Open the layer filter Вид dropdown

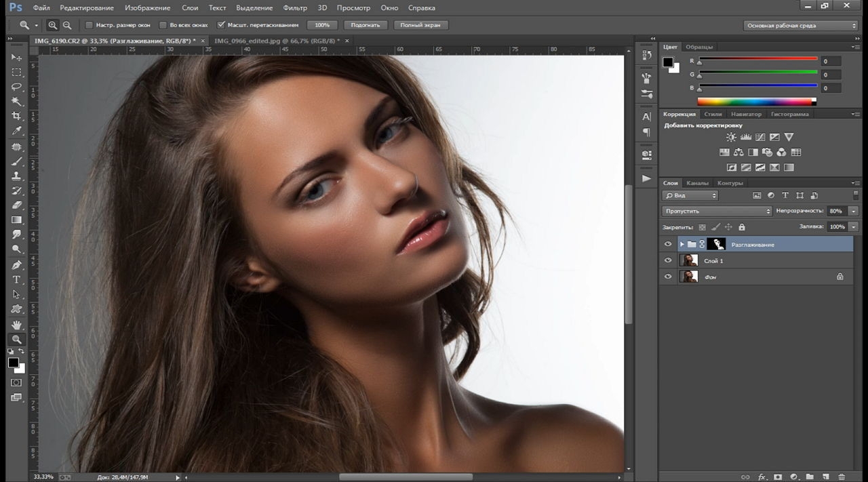690,195
